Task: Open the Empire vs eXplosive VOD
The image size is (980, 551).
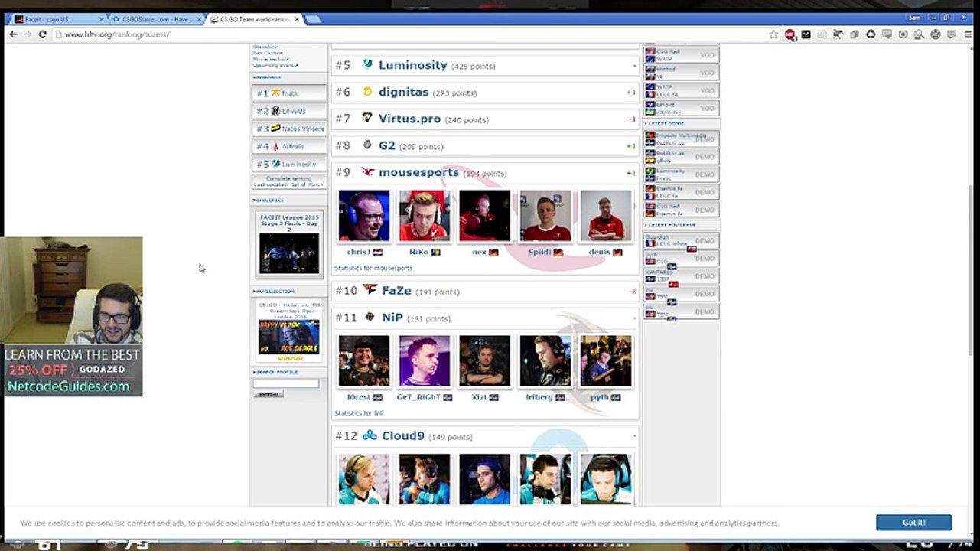Action: 681,108
